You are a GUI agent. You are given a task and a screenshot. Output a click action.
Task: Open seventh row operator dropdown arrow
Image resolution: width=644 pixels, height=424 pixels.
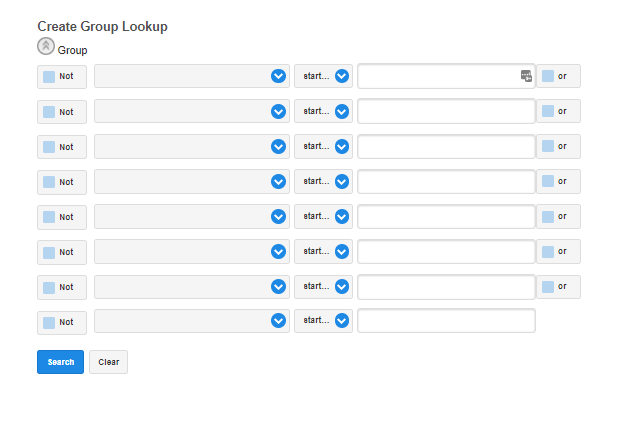pyautogui.click(x=342, y=286)
